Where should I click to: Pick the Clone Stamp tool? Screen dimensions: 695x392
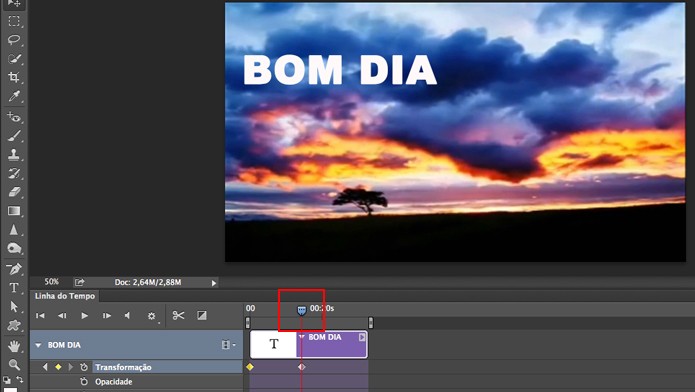[x=14, y=155]
